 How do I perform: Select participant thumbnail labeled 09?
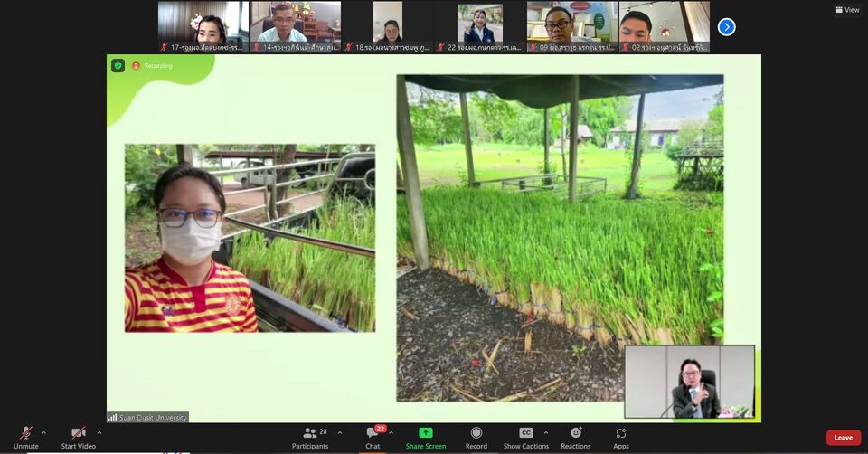point(571,26)
